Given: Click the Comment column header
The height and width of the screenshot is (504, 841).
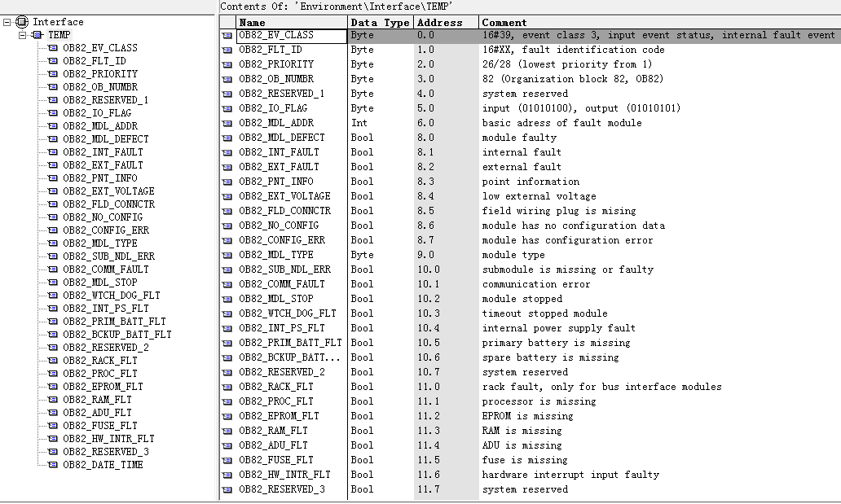Looking at the screenshot, I should [660, 23].
